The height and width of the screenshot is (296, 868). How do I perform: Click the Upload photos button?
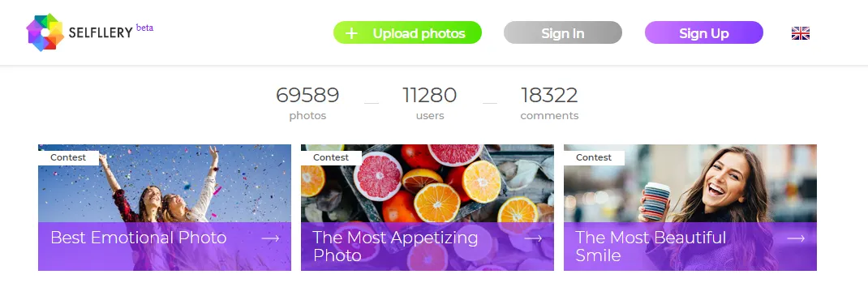tap(407, 32)
